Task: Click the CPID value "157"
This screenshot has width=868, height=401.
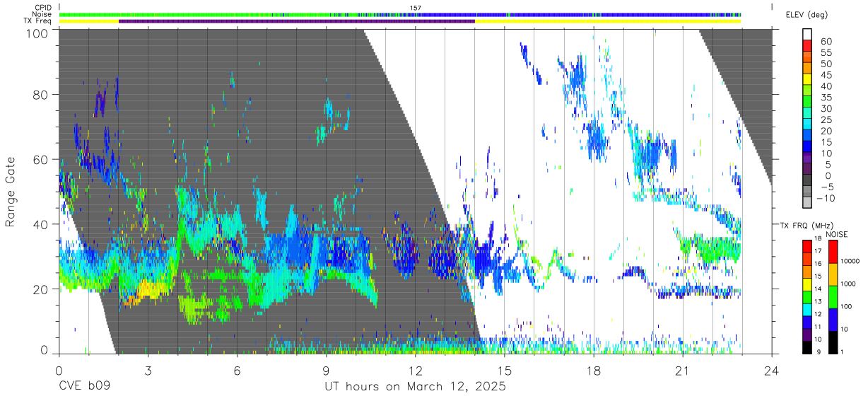Action: [x=416, y=8]
